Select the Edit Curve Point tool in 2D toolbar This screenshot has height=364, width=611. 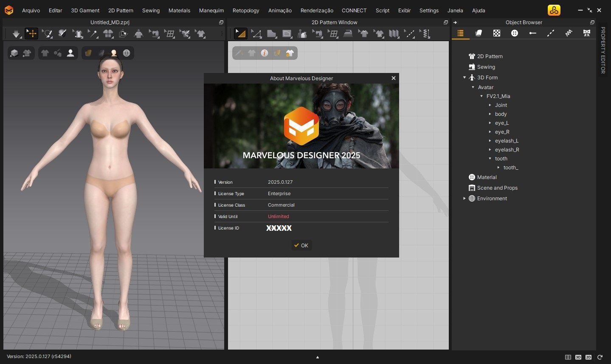tap(256, 34)
